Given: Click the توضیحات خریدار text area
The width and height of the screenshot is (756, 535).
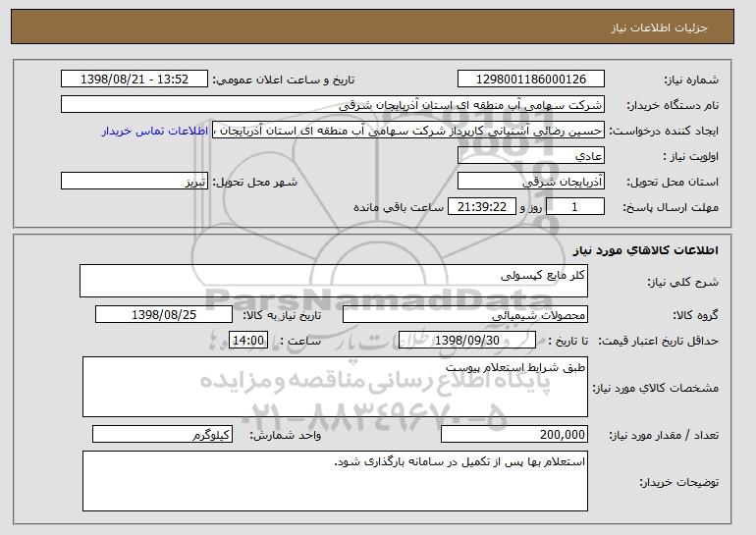Looking at the screenshot, I should coord(335,481).
